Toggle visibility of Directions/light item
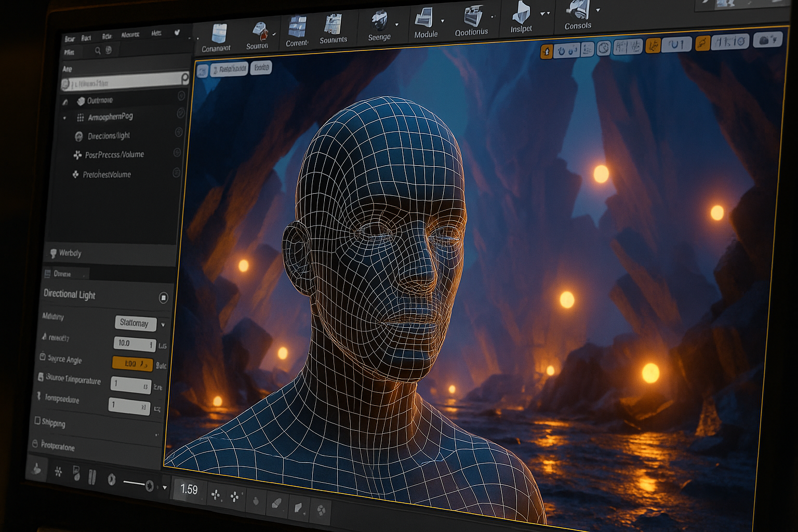 [179, 132]
